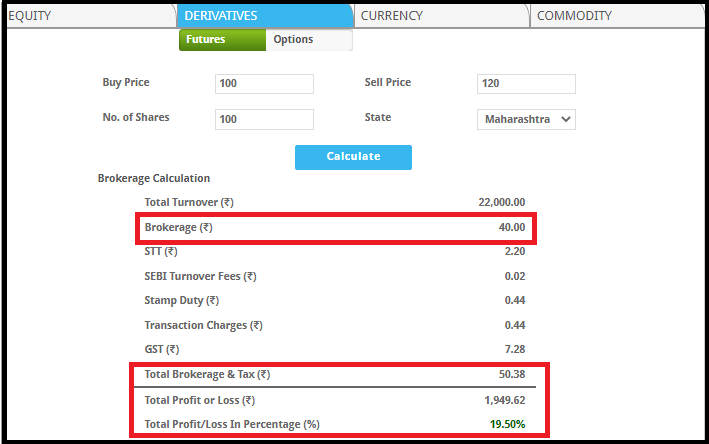Screen dimensions: 709x444
Task: Click the Total Profit or Loss value 1,949.62
Action: 505,400
